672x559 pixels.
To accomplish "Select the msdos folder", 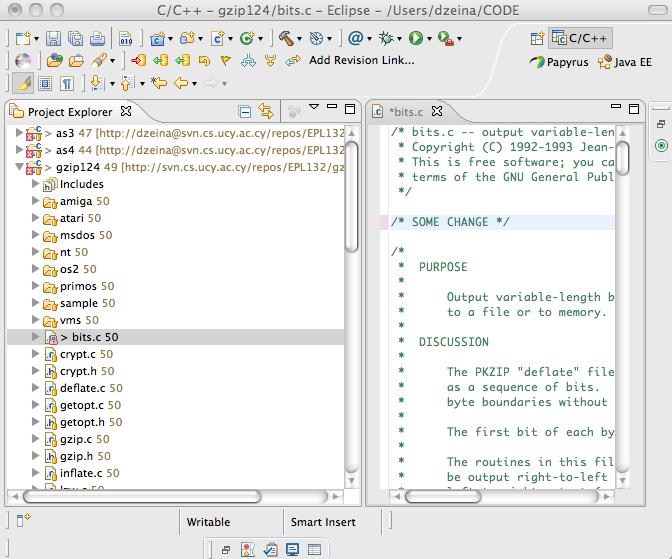I will [x=78, y=235].
